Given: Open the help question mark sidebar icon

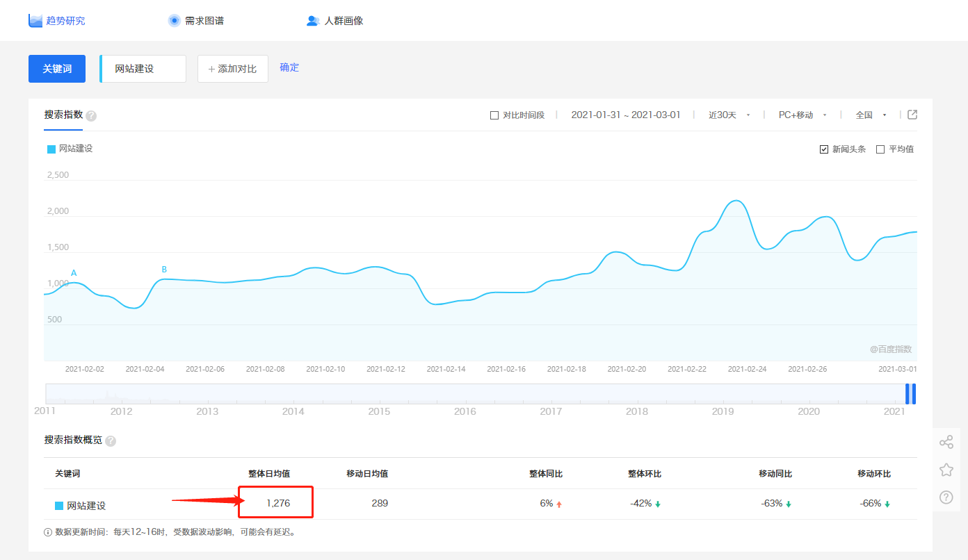Looking at the screenshot, I should [x=946, y=497].
